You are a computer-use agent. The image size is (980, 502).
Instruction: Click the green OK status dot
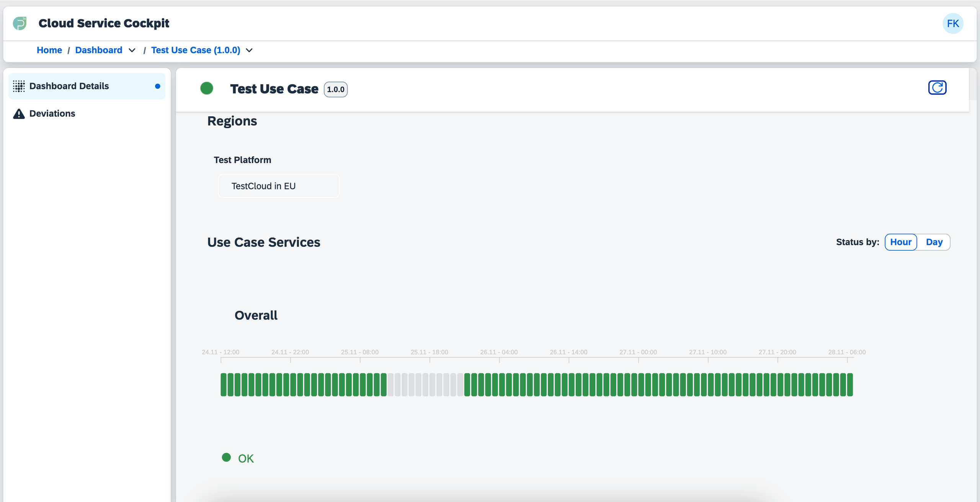226,457
